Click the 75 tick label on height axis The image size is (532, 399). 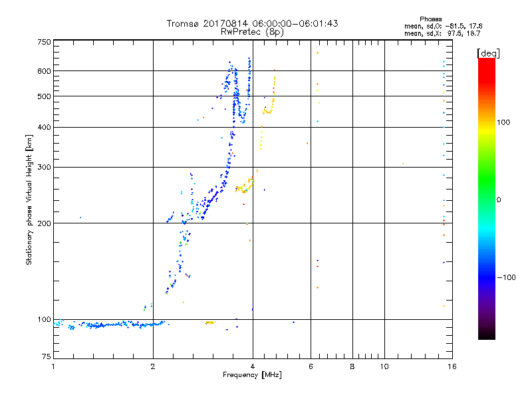[46, 356]
